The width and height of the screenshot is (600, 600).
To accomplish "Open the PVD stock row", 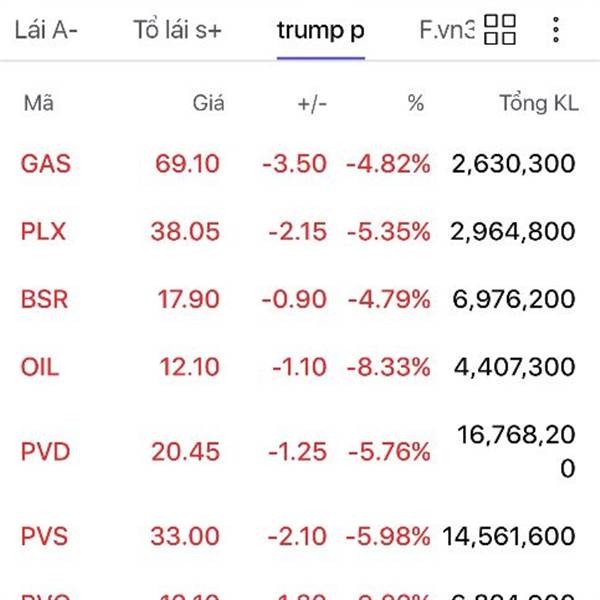I will [x=300, y=452].
